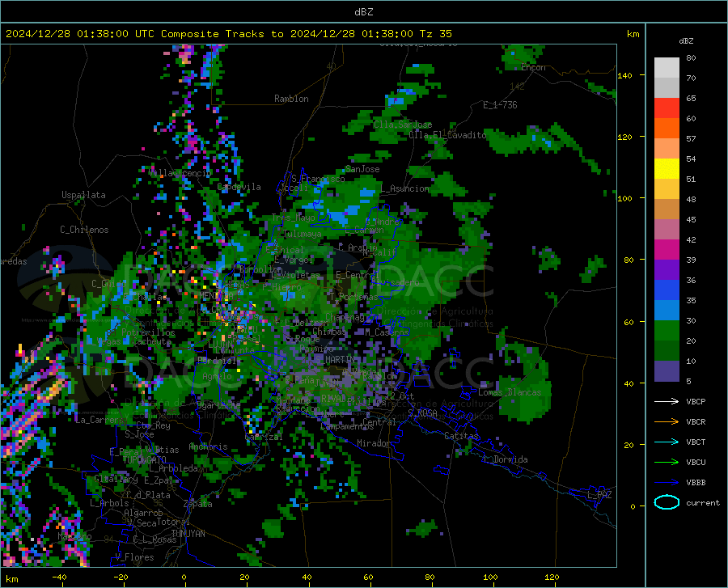Screen dimensions: 728x588
Task: Click the Uspallata map label
Action: click(x=83, y=195)
